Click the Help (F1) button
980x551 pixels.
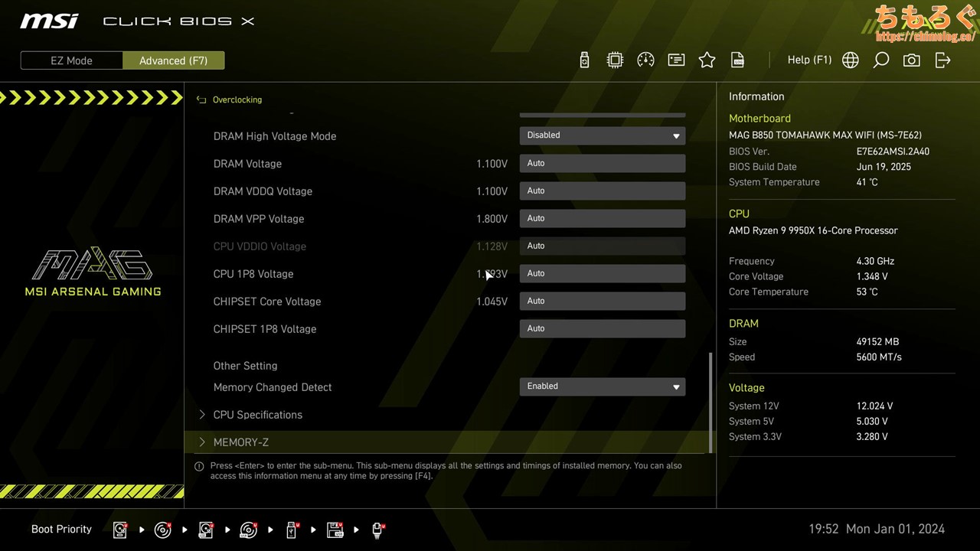(809, 60)
